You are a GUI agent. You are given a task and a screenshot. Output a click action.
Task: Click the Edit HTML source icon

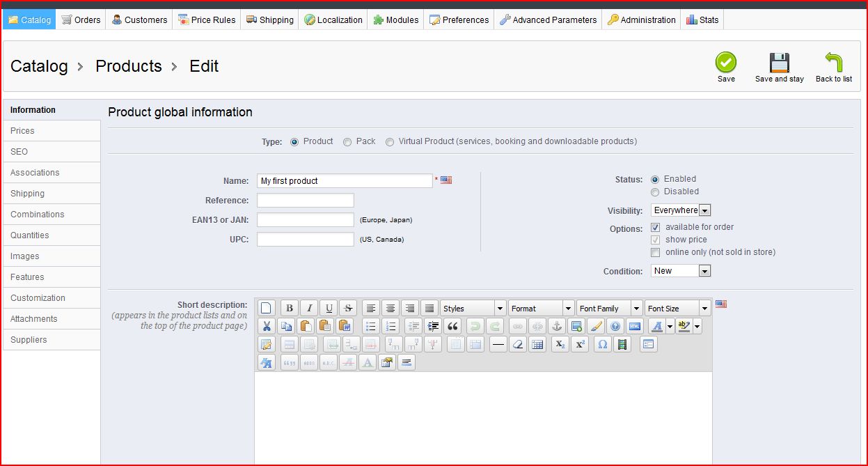[634, 326]
